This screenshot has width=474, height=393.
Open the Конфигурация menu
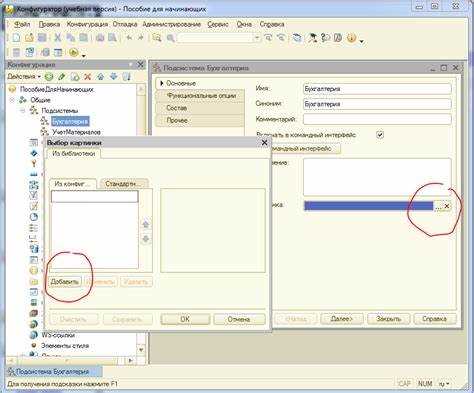pyautogui.click(x=87, y=24)
